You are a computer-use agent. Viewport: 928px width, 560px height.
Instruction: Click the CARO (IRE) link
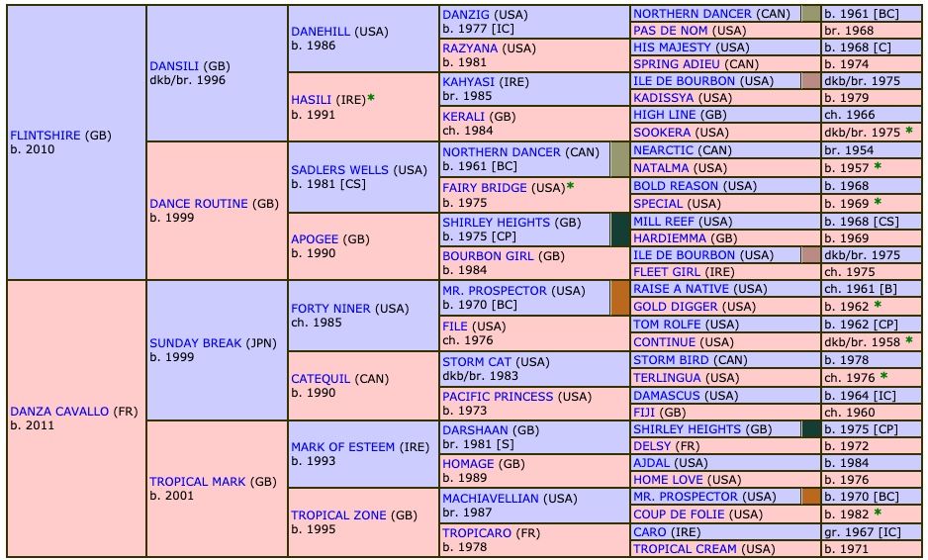pyautogui.click(x=650, y=532)
